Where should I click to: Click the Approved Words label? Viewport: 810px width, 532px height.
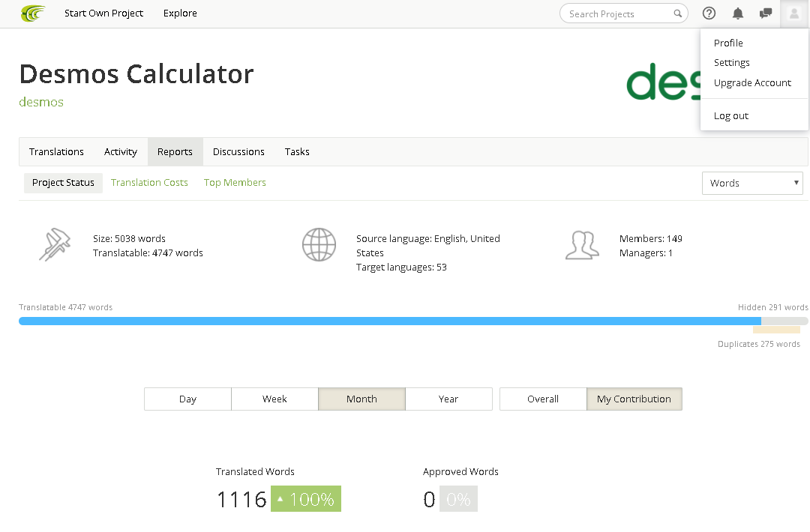[460, 471]
